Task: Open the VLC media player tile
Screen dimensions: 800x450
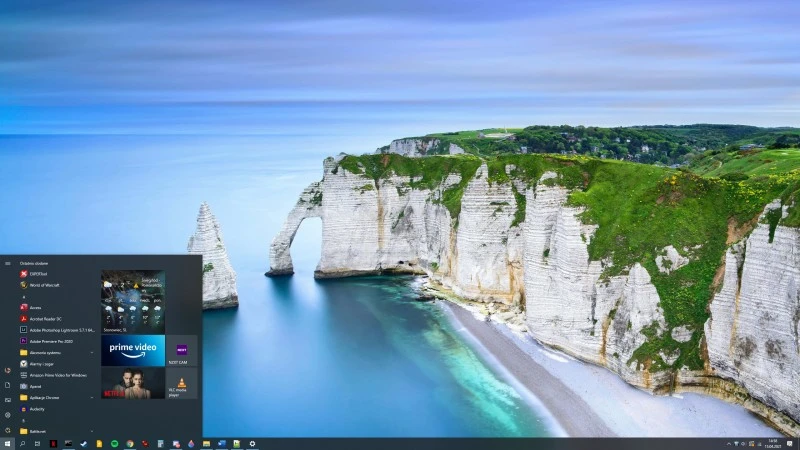Action: [x=182, y=383]
